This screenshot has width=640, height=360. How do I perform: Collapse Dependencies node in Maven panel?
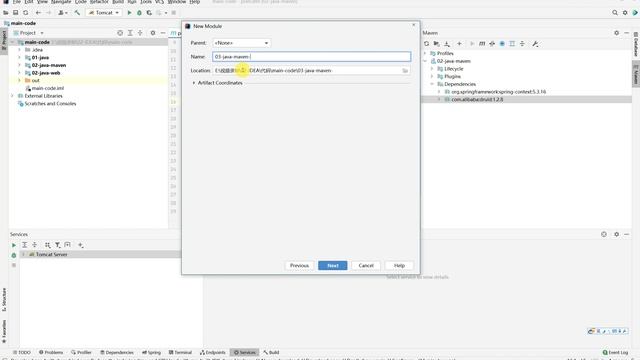pyautogui.click(x=432, y=84)
